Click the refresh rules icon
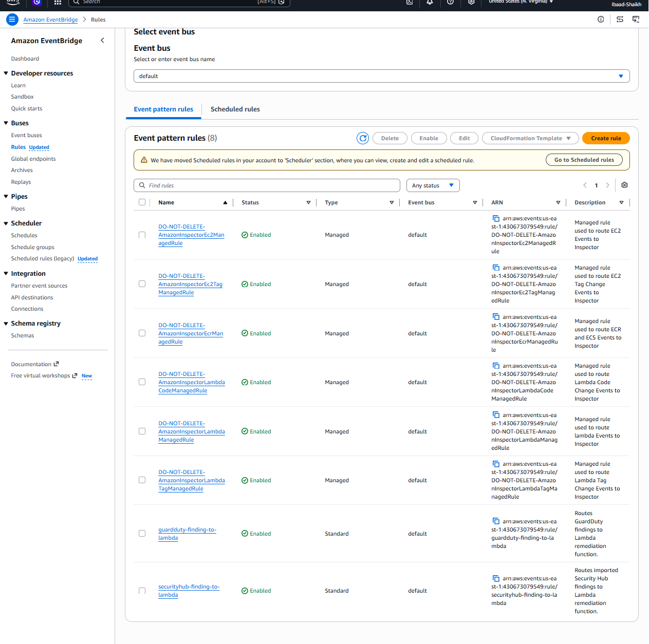 (363, 138)
